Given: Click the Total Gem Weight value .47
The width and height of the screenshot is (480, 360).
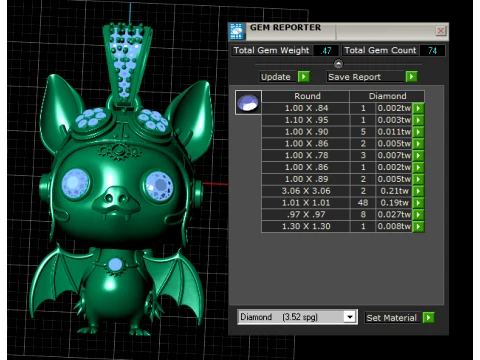Looking at the screenshot, I should [326, 51].
